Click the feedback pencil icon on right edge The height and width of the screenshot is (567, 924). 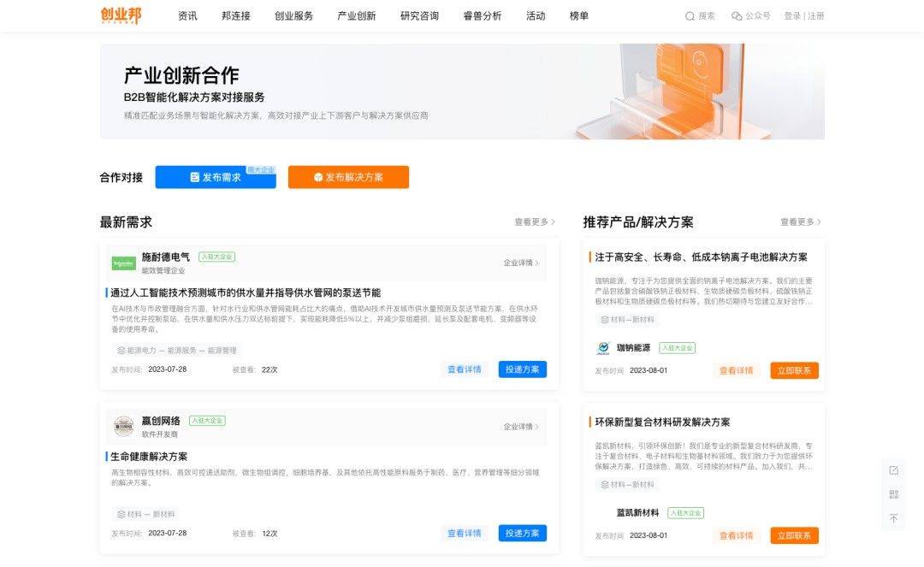pos(894,470)
